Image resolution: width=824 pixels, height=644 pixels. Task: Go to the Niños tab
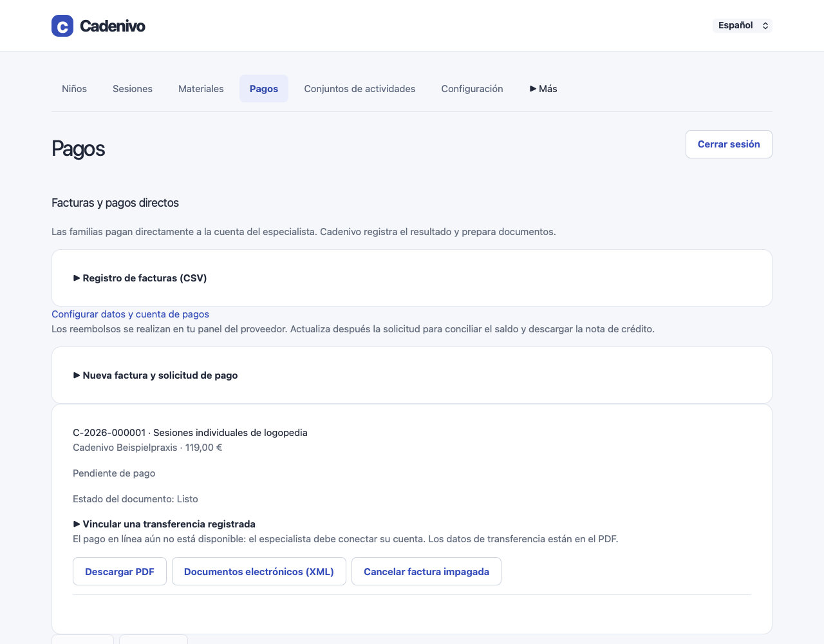(74, 89)
